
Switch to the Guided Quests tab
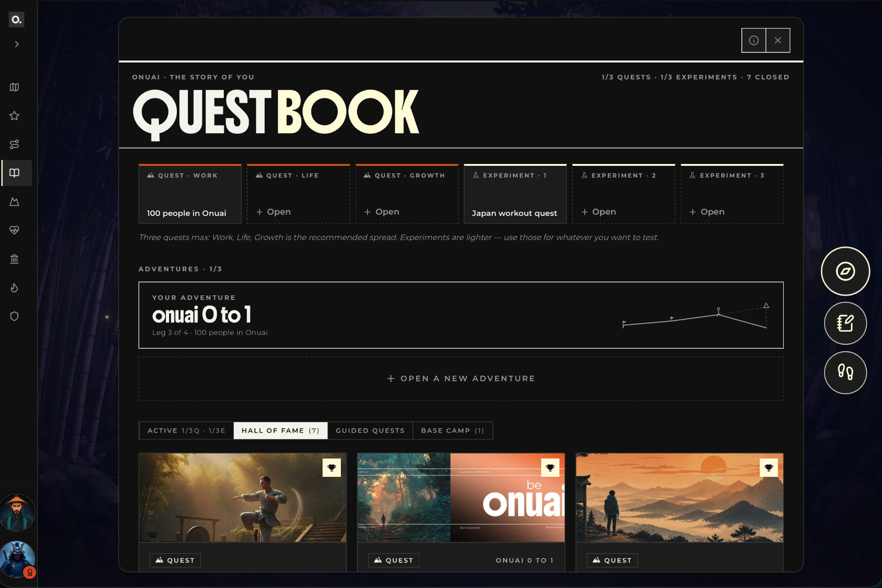pos(370,430)
